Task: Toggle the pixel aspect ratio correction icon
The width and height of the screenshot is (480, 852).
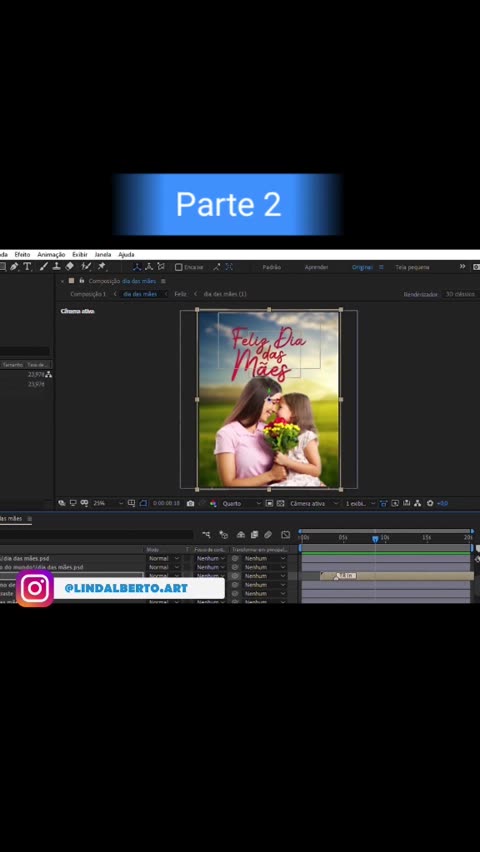Action: click(x=384, y=504)
